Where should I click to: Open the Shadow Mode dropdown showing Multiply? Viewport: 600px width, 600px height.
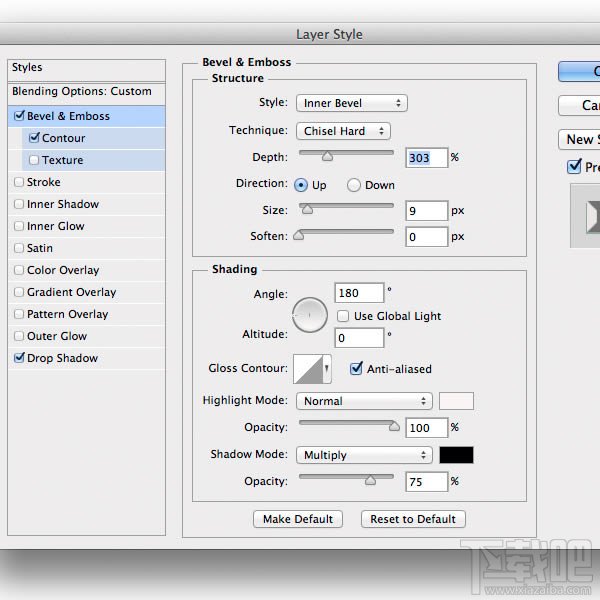364,455
